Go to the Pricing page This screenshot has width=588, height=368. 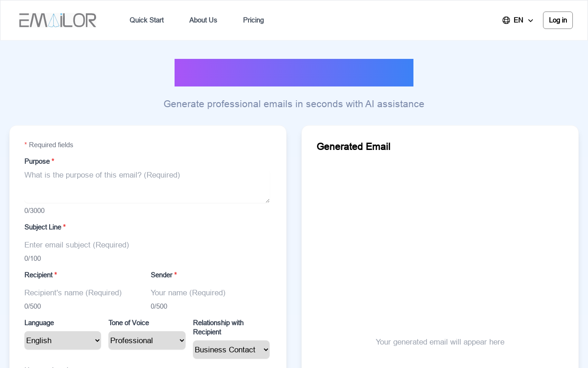254,20
